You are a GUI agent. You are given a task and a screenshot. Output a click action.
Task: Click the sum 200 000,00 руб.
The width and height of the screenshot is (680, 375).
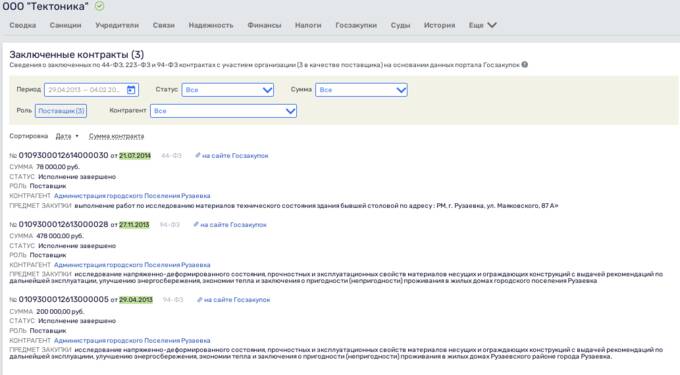click(60, 311)
